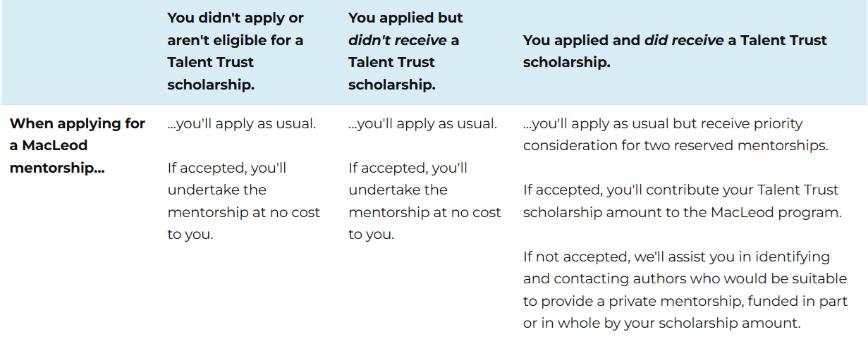This screenshot has height=351, width=868.
Task: Click the paragraph about contributing your scholarship amount
Action: [x=682, y=201]
